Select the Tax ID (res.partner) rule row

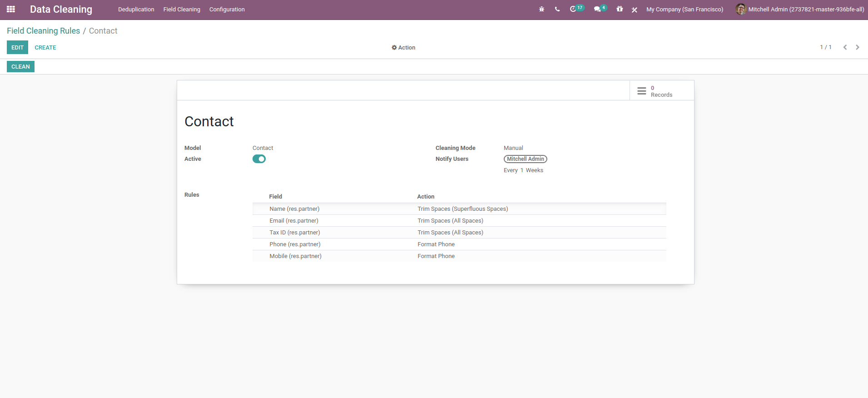pos(459,233)
